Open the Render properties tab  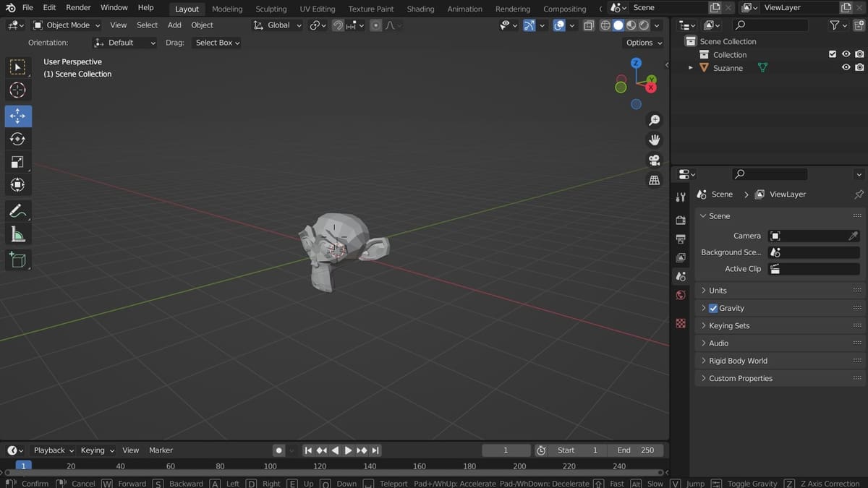coord(680,220)
